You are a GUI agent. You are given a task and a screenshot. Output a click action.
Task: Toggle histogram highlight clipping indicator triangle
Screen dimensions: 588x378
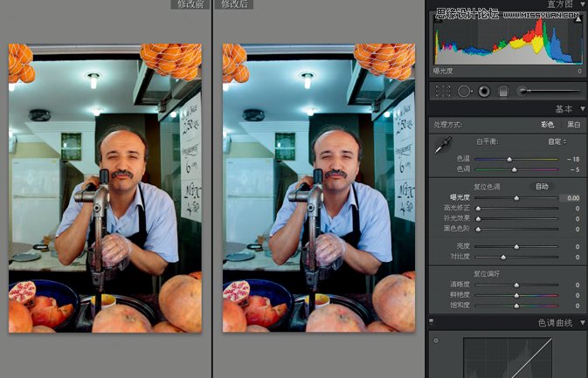(x=578, y=18)
